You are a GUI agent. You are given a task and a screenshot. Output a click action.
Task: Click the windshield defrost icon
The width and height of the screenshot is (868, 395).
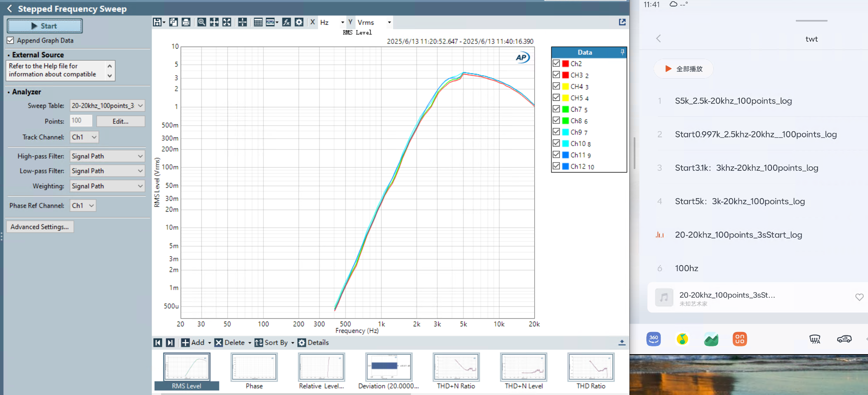[815, 339]
